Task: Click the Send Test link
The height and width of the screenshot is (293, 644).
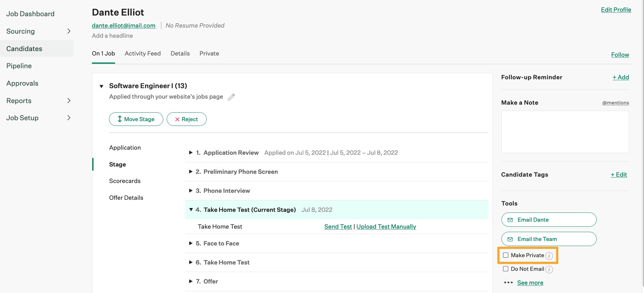Action: [x=338, y=227]
